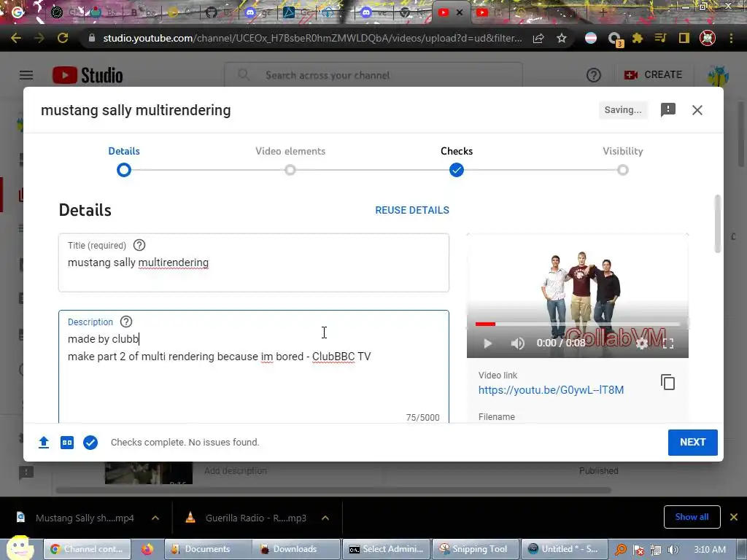Click the share page icon in address bar
This screenshot has height=560, width=747.
pos(538,38)
